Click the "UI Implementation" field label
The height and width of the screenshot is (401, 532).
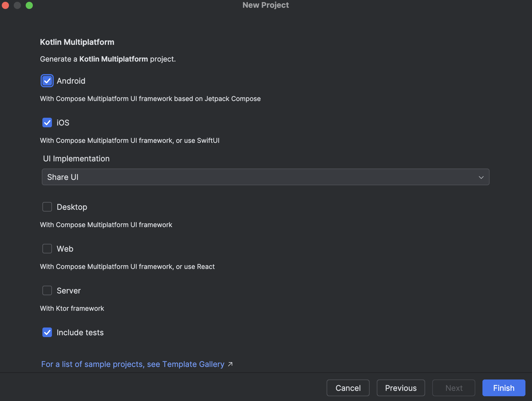[x=76, y=159]
